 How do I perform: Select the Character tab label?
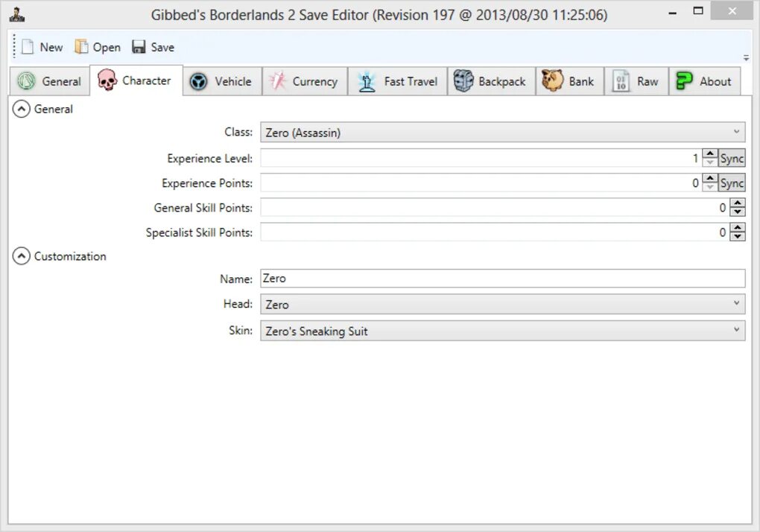pos(146,80)
